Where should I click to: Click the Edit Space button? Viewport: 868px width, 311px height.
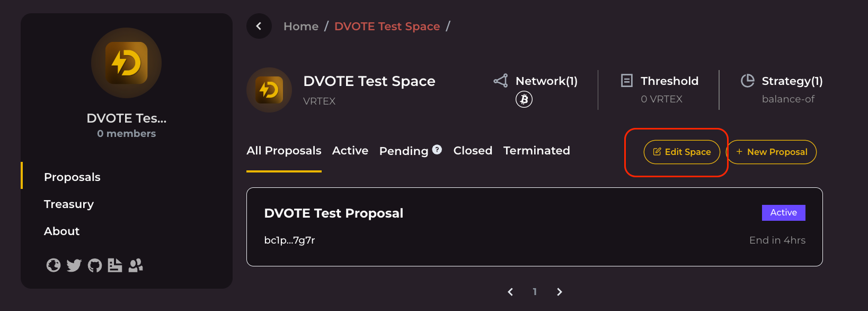[x=682, y=152]
